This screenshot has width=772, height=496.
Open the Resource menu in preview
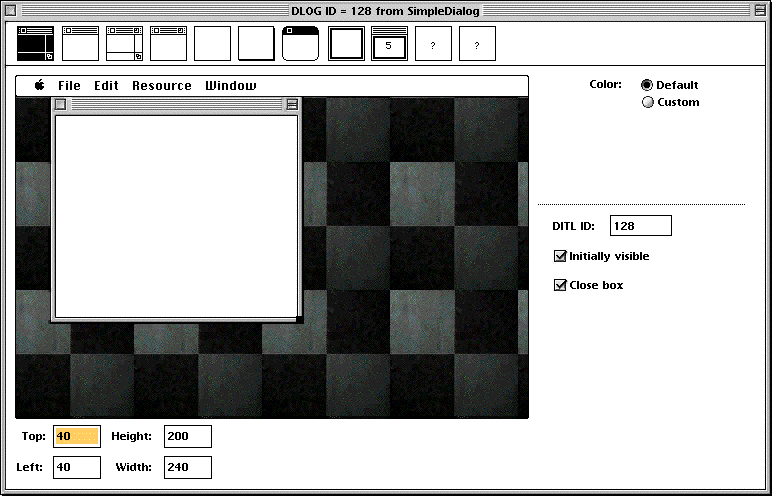161,86
